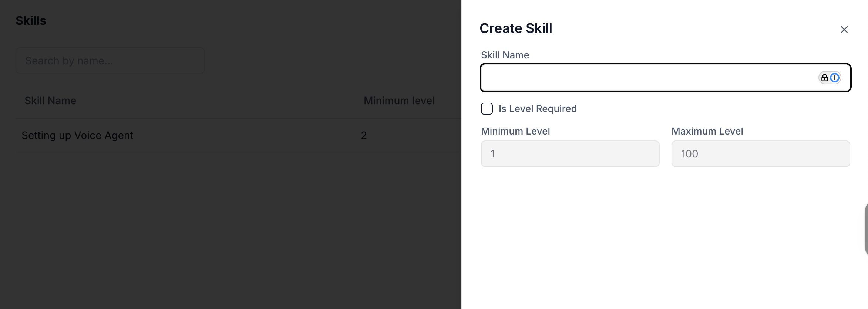The height and width of the screenshot is (309, 868).
Task: Select the Maximum Level field showing 100
Action: [761, 154]
